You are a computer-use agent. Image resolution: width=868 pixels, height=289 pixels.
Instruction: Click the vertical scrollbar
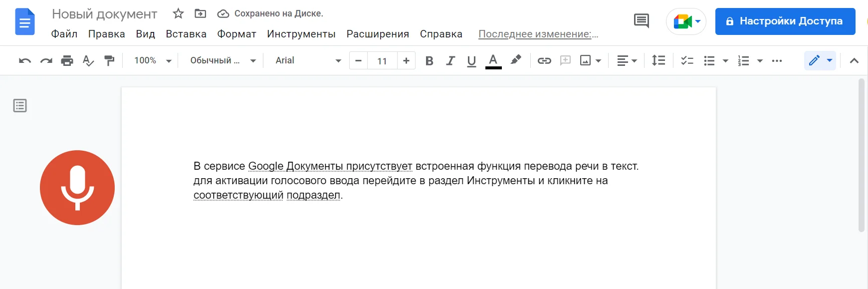(862, 155)
